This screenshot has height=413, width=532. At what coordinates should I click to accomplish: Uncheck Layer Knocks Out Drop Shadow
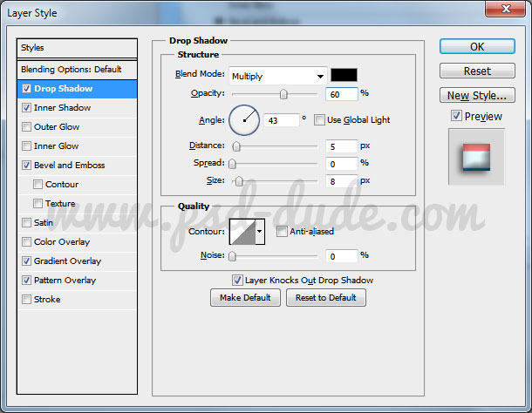237,280
